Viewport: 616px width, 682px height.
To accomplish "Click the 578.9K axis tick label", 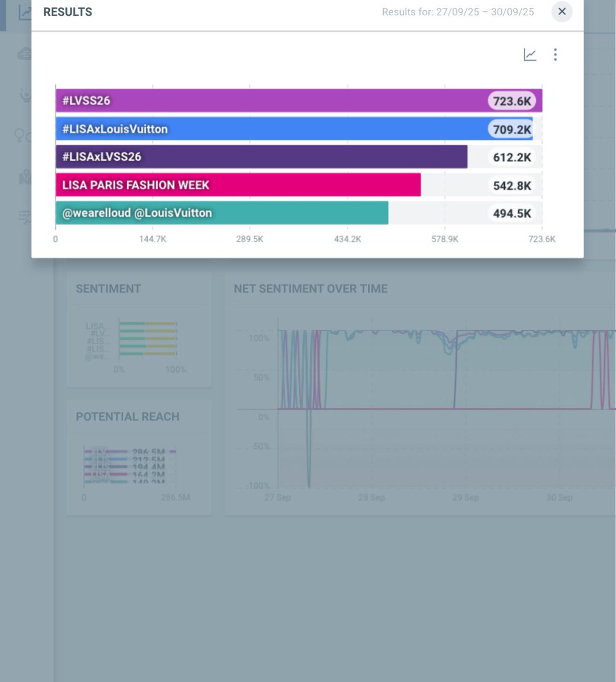I will click(x=445, y=239).
